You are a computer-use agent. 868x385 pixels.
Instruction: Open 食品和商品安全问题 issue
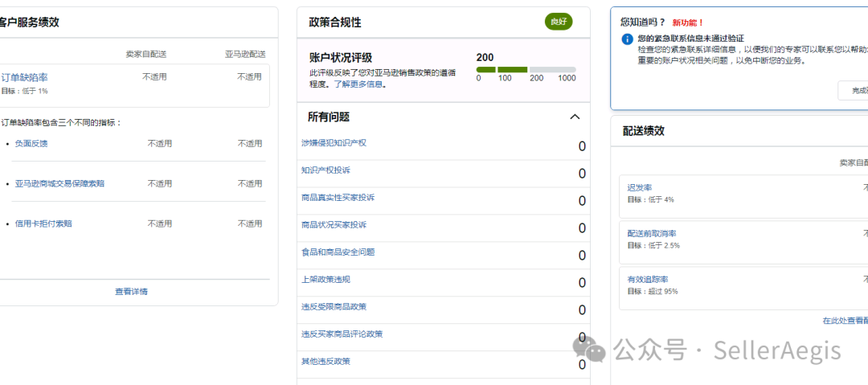pos(338,252)
